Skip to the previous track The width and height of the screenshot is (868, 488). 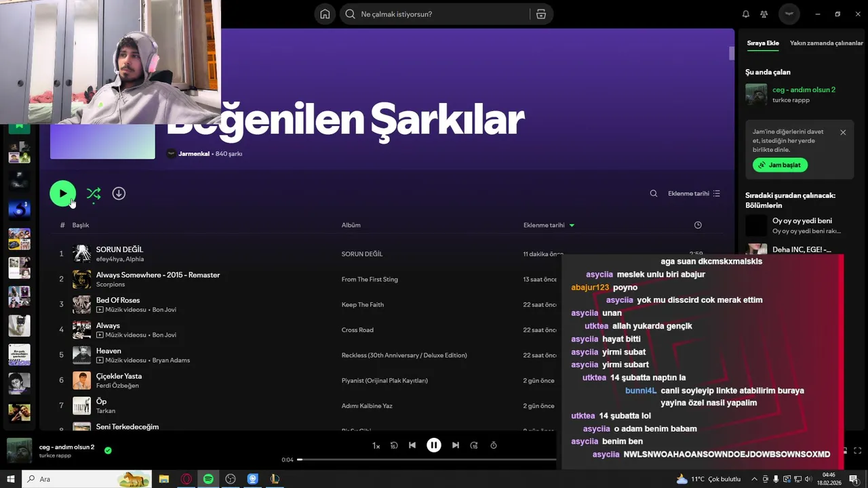[x=412, y=445]
